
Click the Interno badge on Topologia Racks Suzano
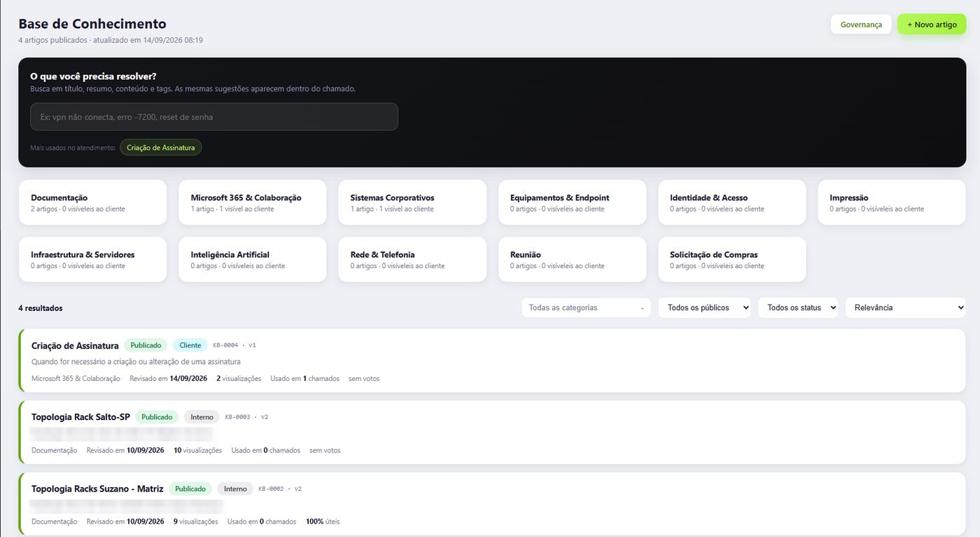(x=235, y=489)
